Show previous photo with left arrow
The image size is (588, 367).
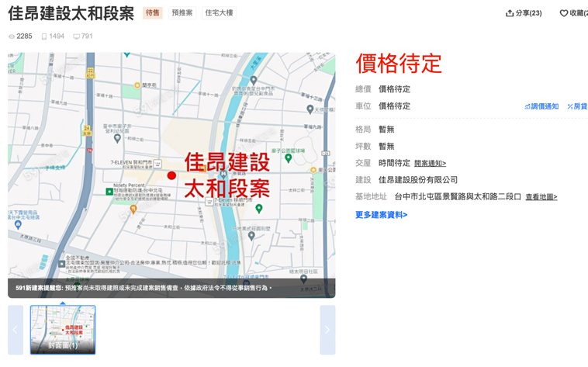pos(16,330)
